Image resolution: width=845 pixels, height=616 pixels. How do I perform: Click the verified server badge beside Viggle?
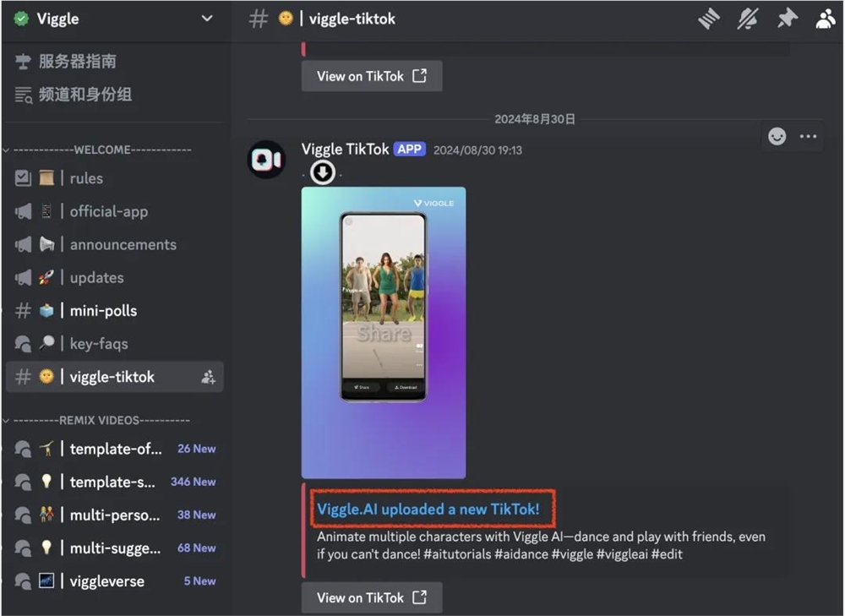coord(21,19)
